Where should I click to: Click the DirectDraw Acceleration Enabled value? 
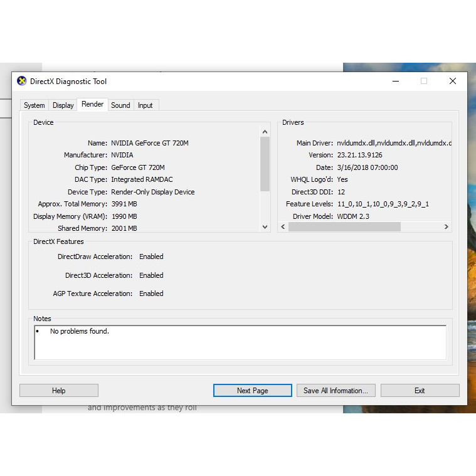pos(151,257)
